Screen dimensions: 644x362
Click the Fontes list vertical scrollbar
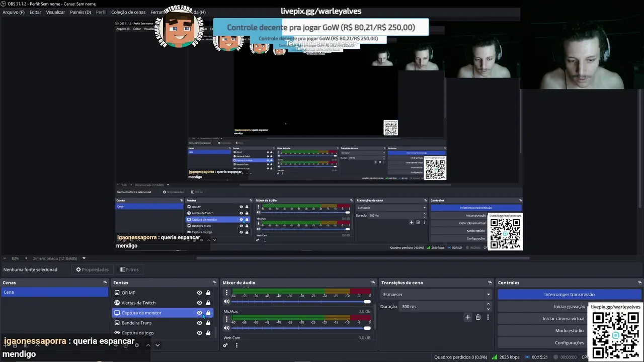[216, 332]
